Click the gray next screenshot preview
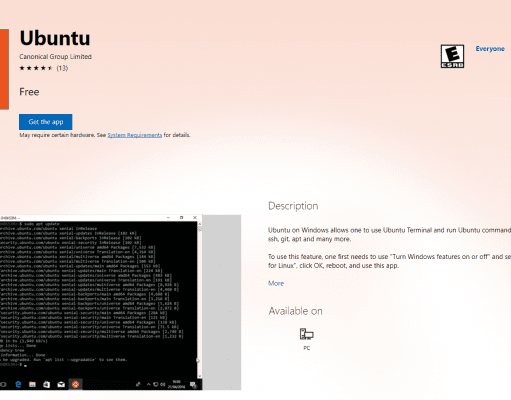This screenshot has height=400, width=511. [222, 302]
